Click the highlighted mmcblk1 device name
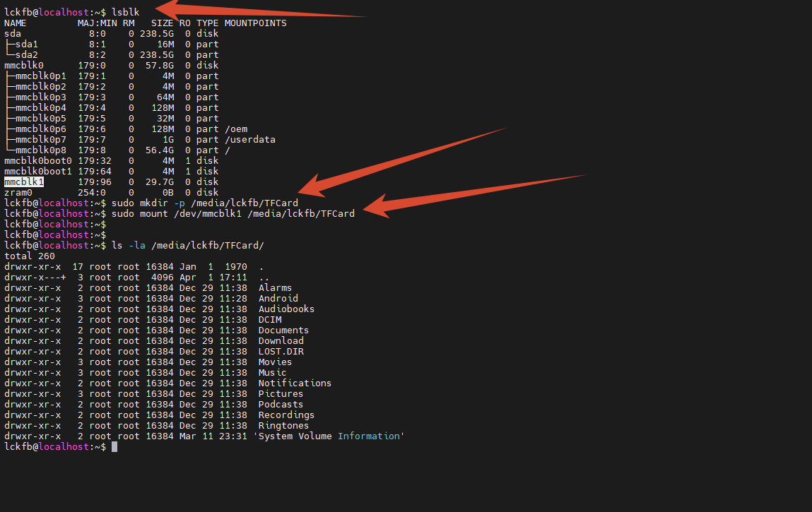The width and height of the screenshot is (812, 512). pyautogui.click(x=24, y=181)
